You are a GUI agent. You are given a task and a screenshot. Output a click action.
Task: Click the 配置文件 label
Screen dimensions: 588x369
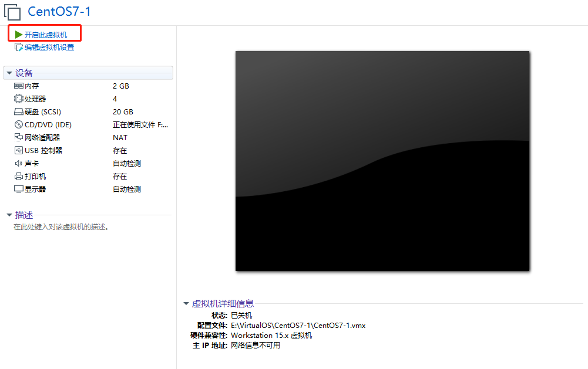212,326
